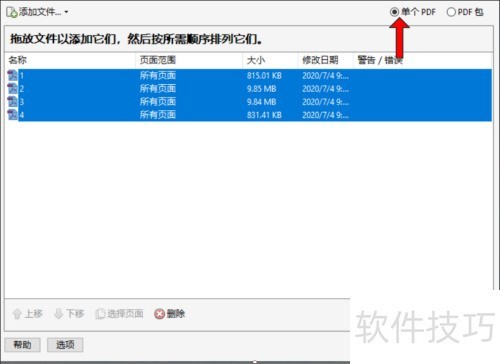
Task: Click the 删除 delete button
Action: (169, 314)
